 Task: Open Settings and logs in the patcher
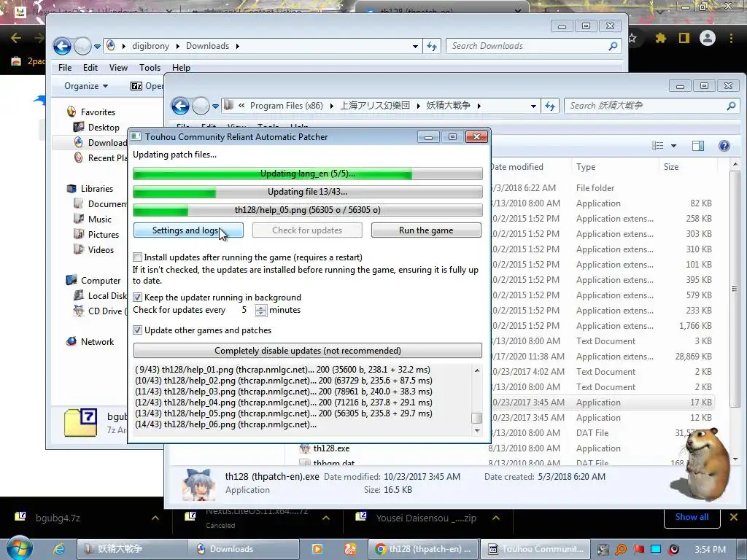188,230
